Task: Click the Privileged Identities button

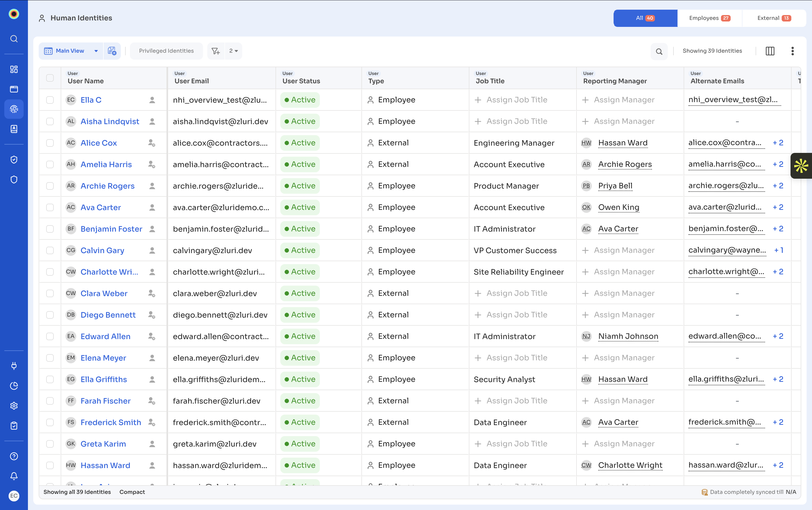Action: pos(166,51)
